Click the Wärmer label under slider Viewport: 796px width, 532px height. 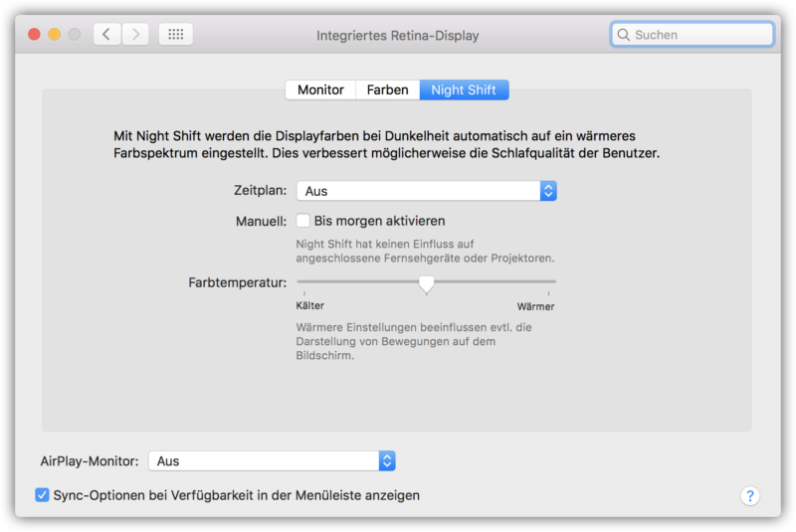coord(535,306)
